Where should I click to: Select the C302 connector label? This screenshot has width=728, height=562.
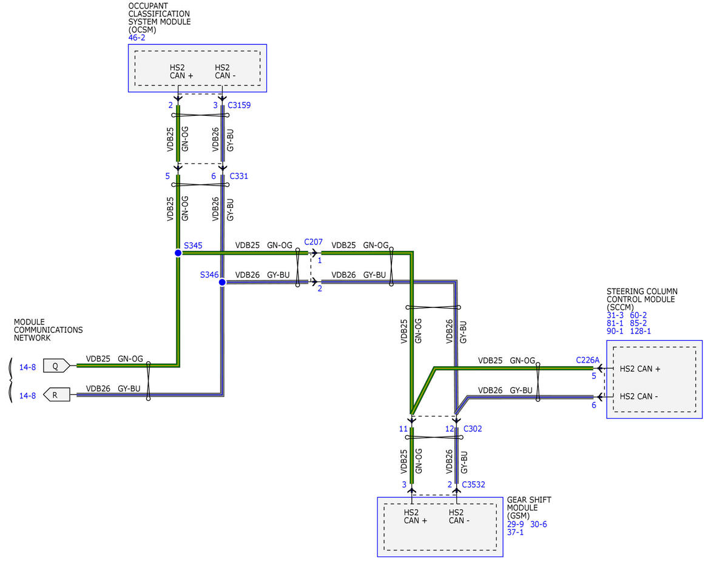tap(473, 429)
